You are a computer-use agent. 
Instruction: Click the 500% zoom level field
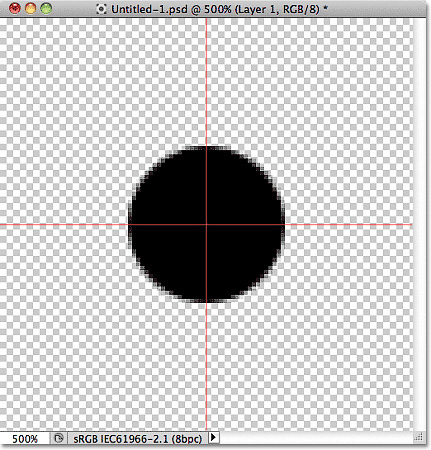[25, 438]
